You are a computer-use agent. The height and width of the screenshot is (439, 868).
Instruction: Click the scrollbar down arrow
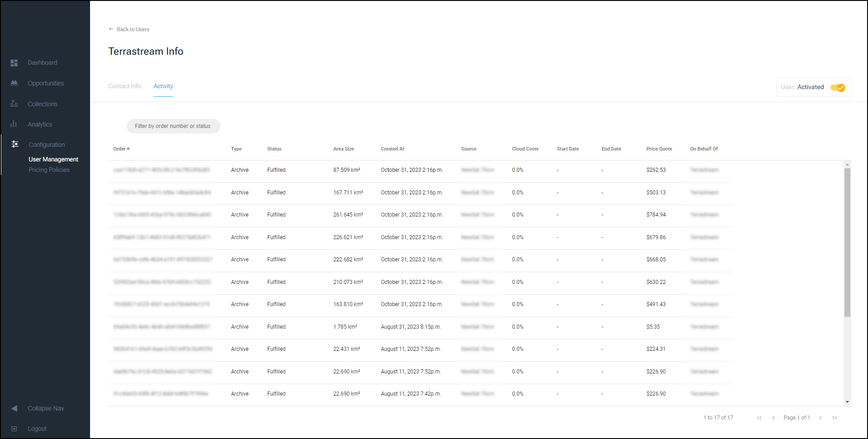(847, 402)
